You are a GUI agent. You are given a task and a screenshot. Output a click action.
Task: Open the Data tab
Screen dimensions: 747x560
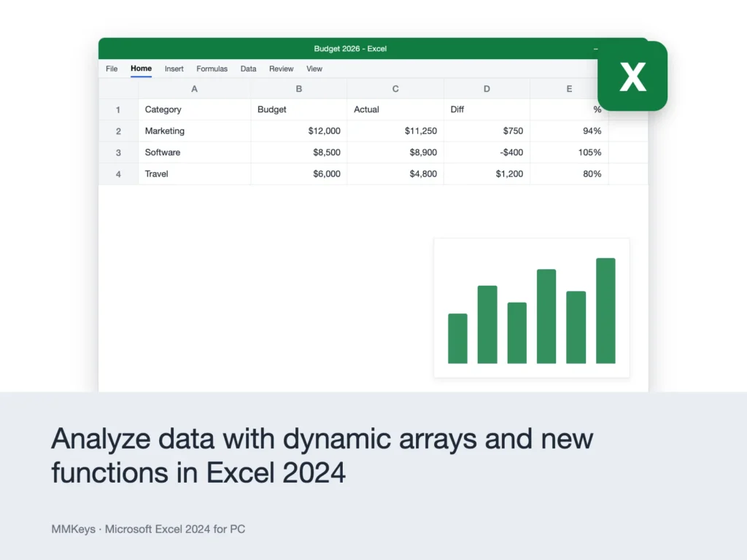pyautogui.click(x=248, y=69)
